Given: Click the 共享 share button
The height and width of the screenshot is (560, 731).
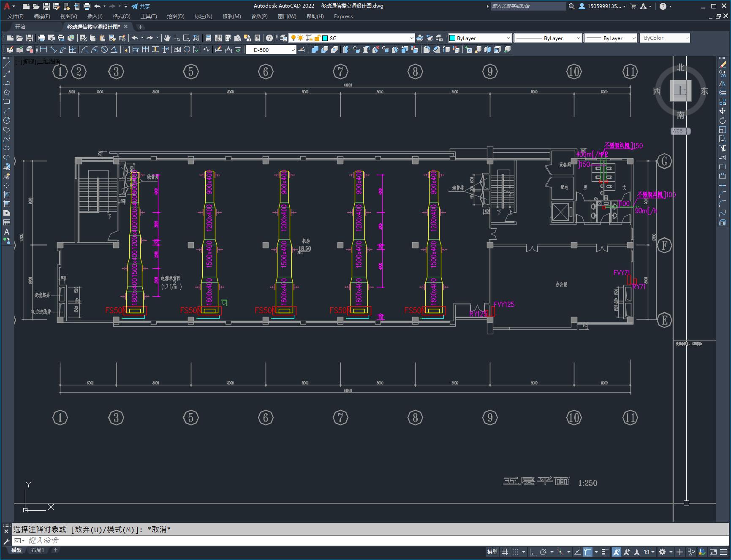Looking at the screenshot, I should click(141, 6).
